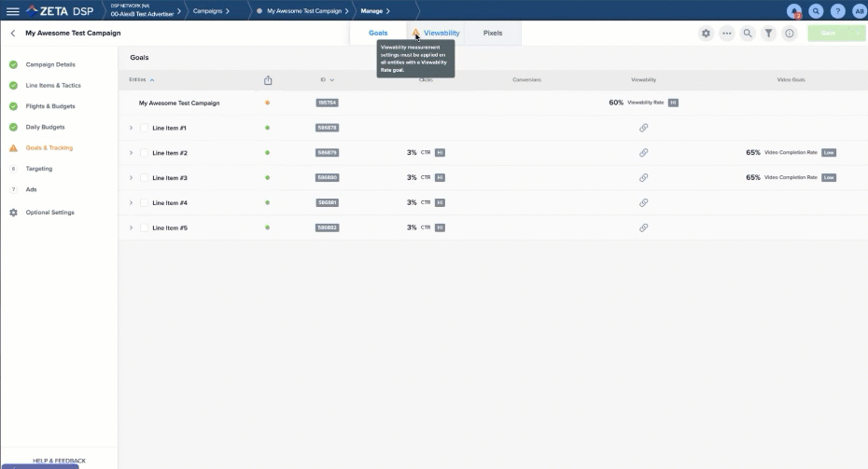Click the export icon in table header
Viewport: 868px width, 469px height.
[268, 80]
